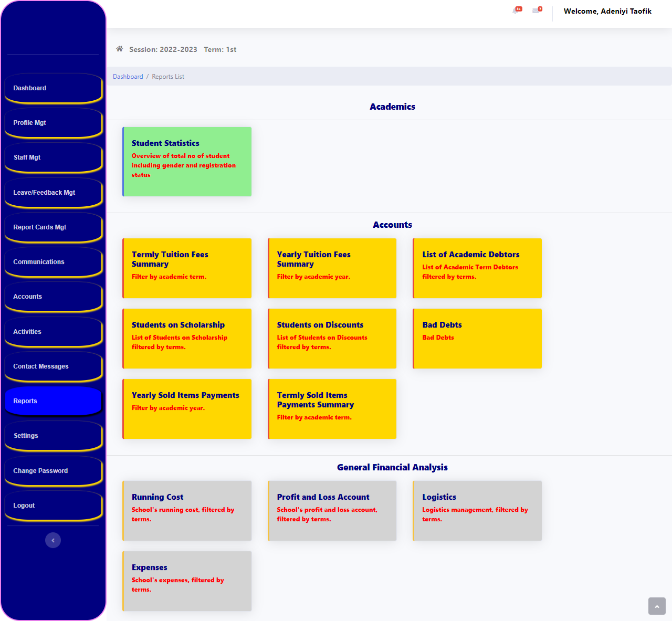Open the Running Cost report card
This screenshot has width=672, height=621.
click(187, 511)
